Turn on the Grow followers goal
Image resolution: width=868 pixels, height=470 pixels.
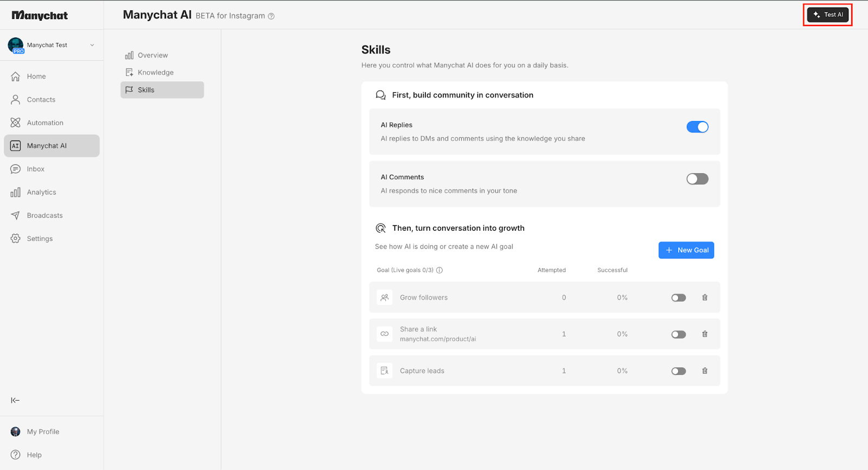pos(678,298)
